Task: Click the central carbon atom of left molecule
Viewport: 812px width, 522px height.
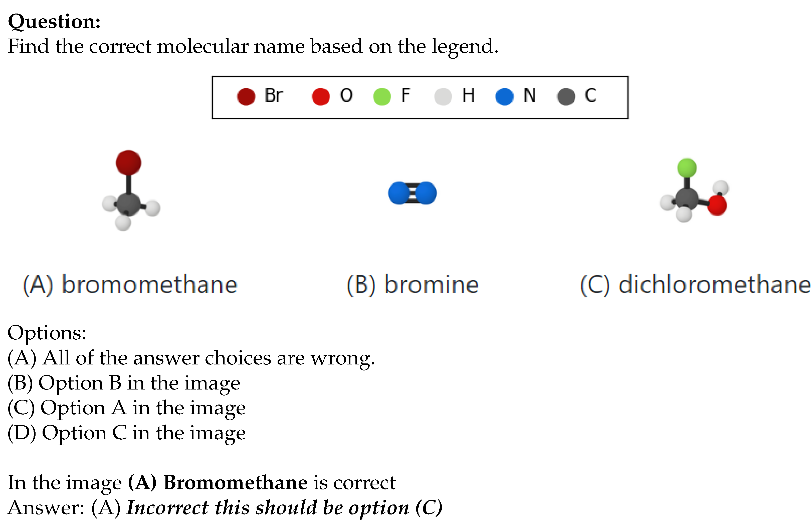Action: (x=127, y=204)
